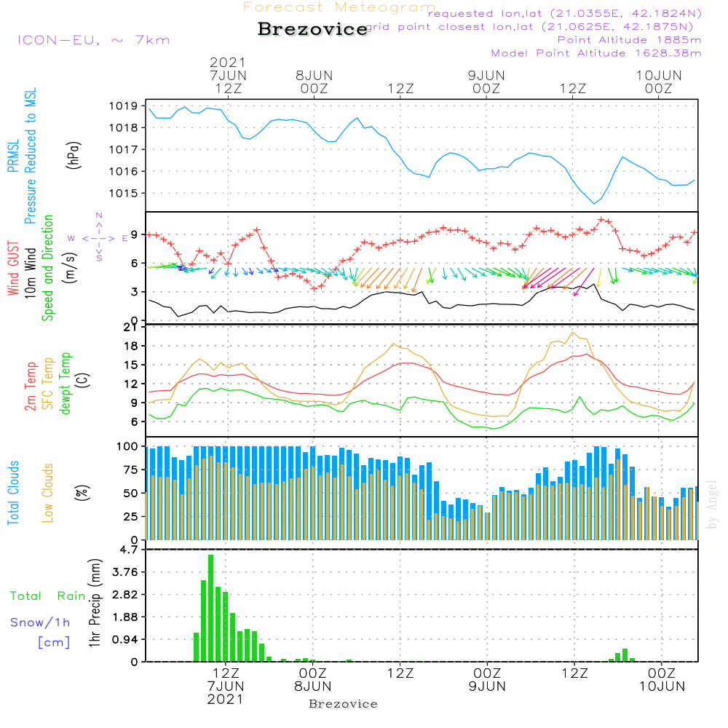Click the 'Speed and Direction' green label

pos(47,268)
